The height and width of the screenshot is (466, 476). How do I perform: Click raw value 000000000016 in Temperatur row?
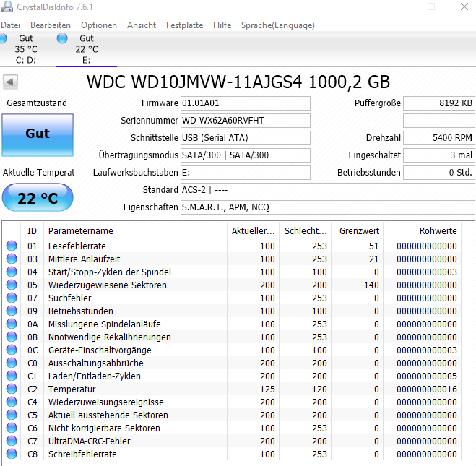coord(426,389)
